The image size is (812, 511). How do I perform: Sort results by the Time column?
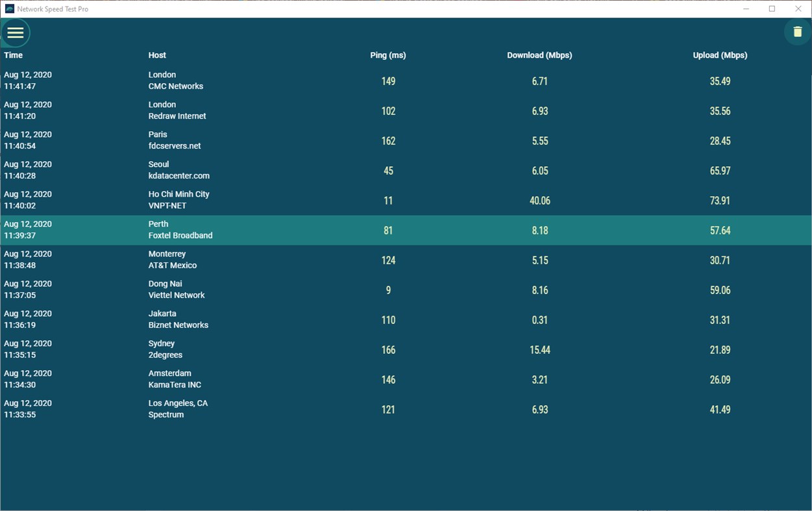click(x=13, y=55)
